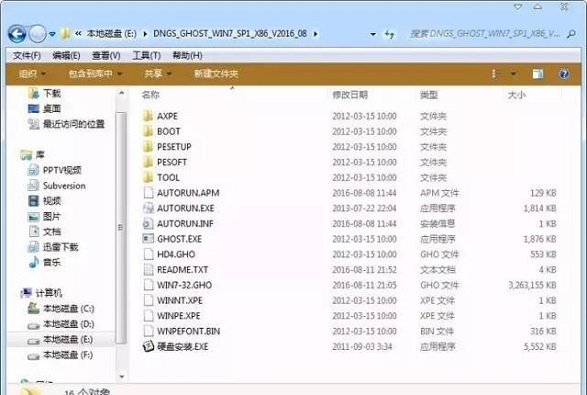Click the search magnifier icon
The height and width of the screenshot is (395, 587).
(x=571, y=34)
